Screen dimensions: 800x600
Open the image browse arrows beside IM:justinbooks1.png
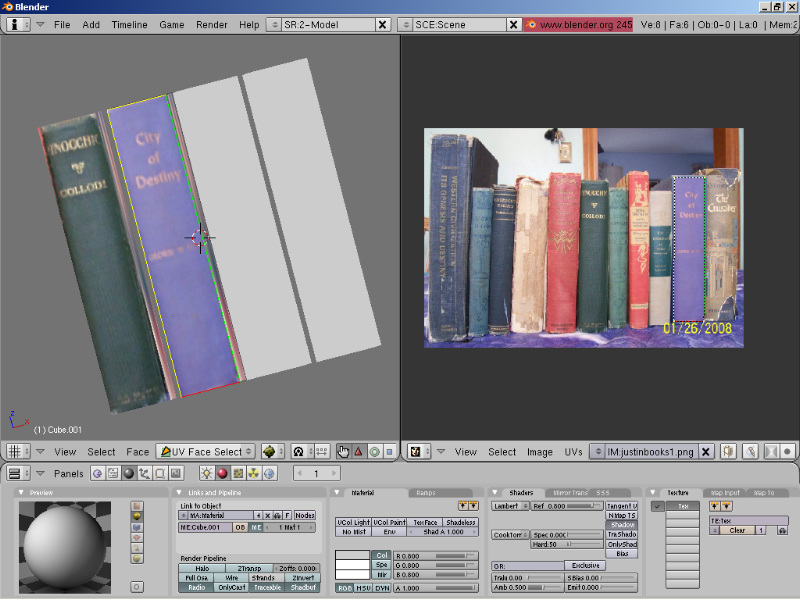pos(597,452)
